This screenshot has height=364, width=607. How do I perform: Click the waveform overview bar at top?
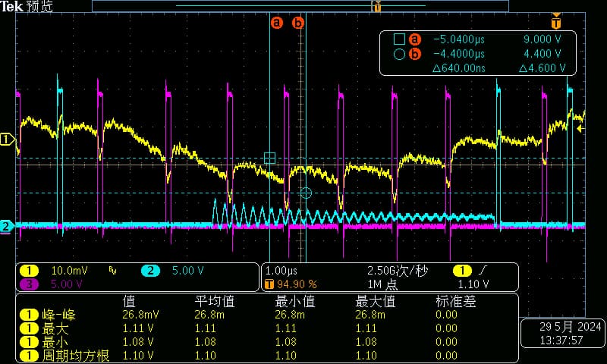[300, 6]
